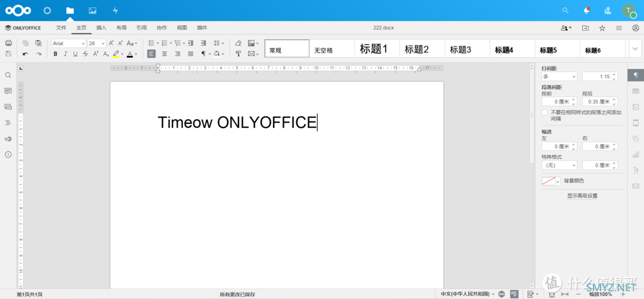The width and height of the screenshot is (644, 299).
Task: Apply the yellow highlight color
Action: pos(116,54)
